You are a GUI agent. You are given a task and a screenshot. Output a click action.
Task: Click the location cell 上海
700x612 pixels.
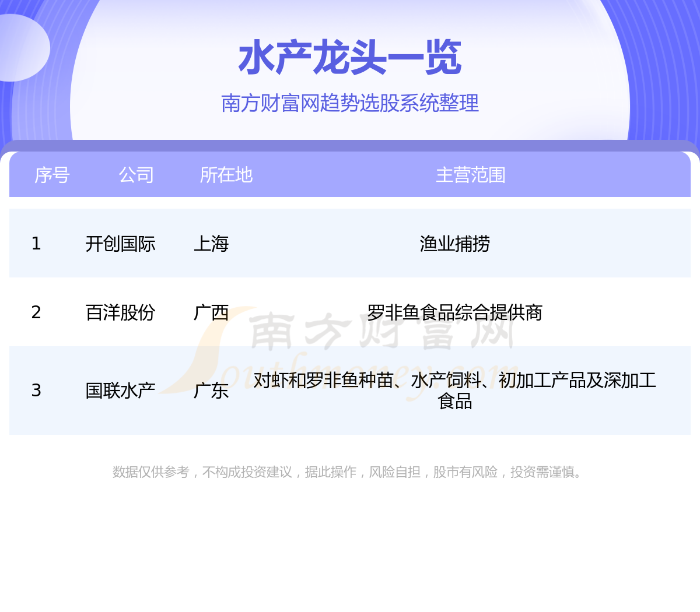(x=211, y=244)
